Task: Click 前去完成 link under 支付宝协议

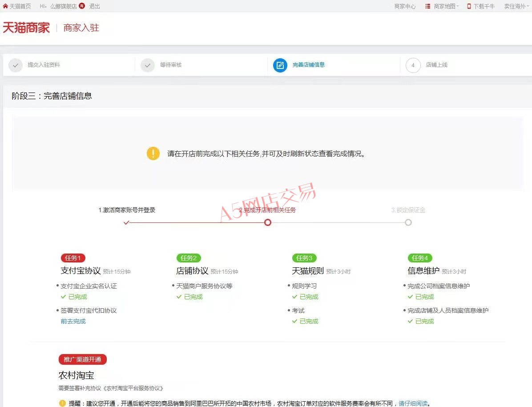Action: pos(73,321)
